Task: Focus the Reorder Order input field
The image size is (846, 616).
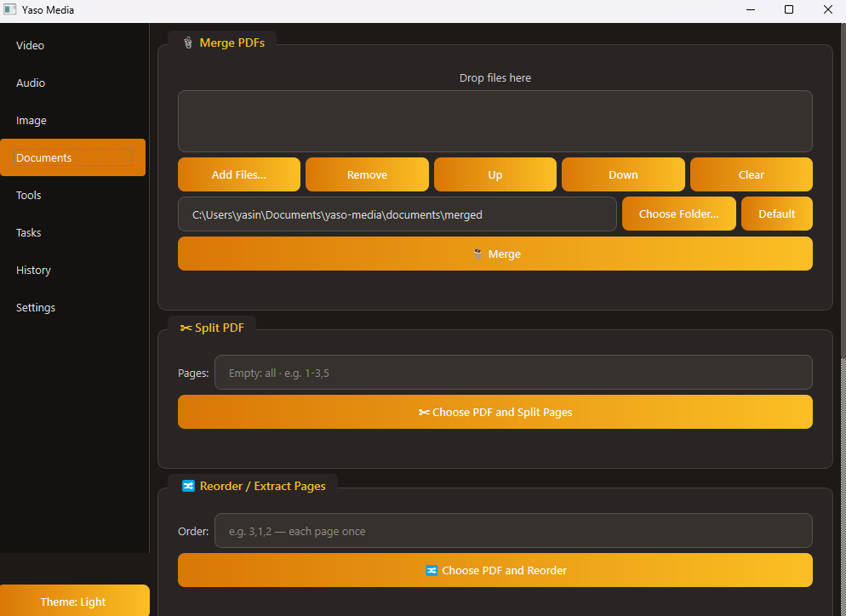Action: pos(514,531)
